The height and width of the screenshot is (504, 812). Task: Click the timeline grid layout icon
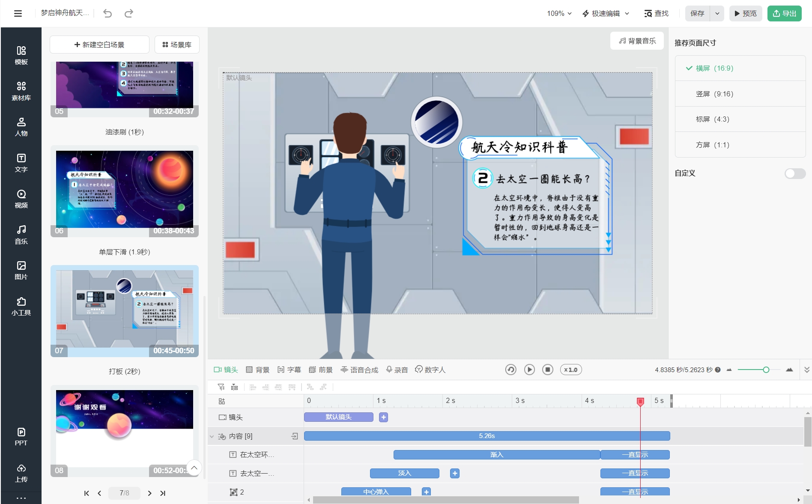(x=221, y=401)
